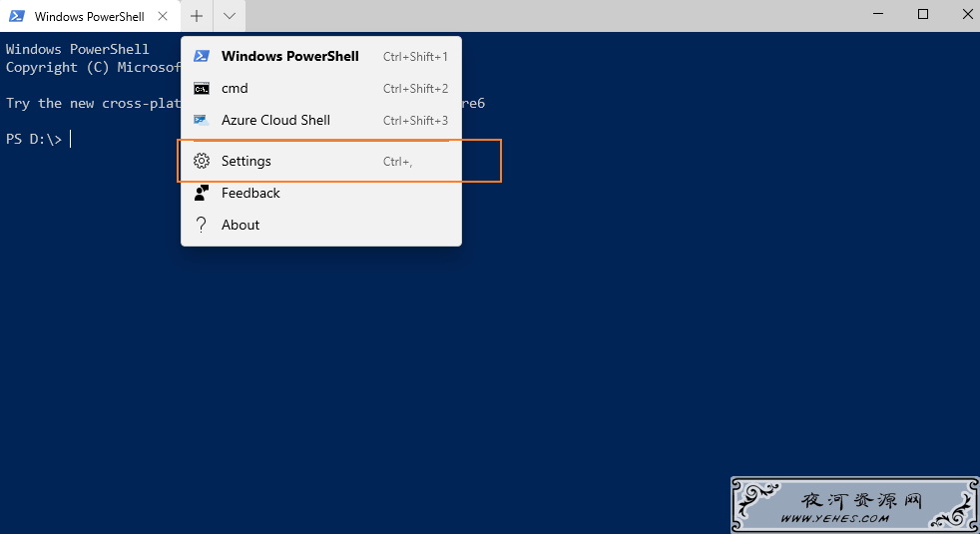Click PowerShell icon in the tab
The width and height of the screenshot is (980, 534).
(x=17, y=16)
